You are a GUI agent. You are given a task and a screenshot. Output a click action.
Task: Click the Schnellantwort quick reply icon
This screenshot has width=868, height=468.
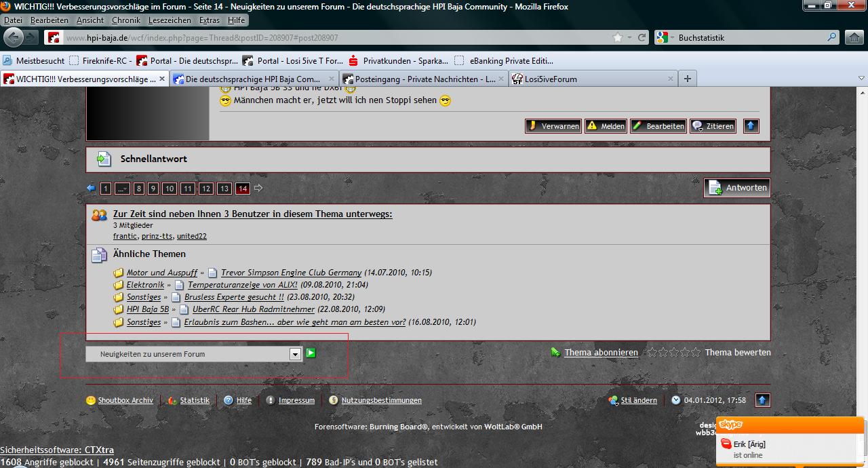[x=103, y=159]
